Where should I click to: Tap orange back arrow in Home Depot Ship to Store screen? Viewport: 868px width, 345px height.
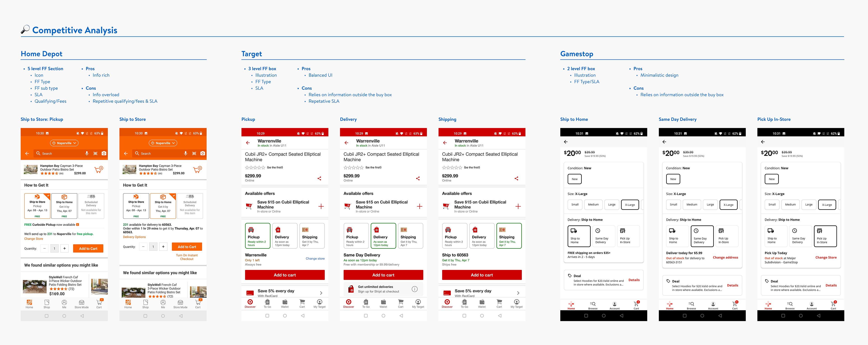[126, 153]
